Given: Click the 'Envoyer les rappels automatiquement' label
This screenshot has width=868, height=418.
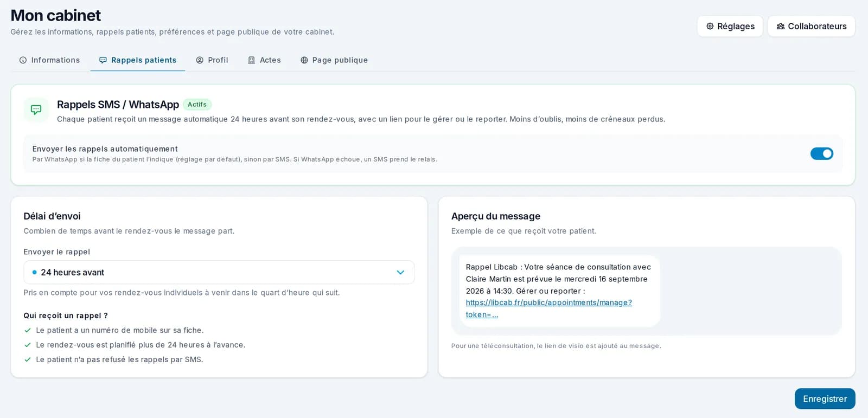Looking at the screenshot, I should 105,149.
